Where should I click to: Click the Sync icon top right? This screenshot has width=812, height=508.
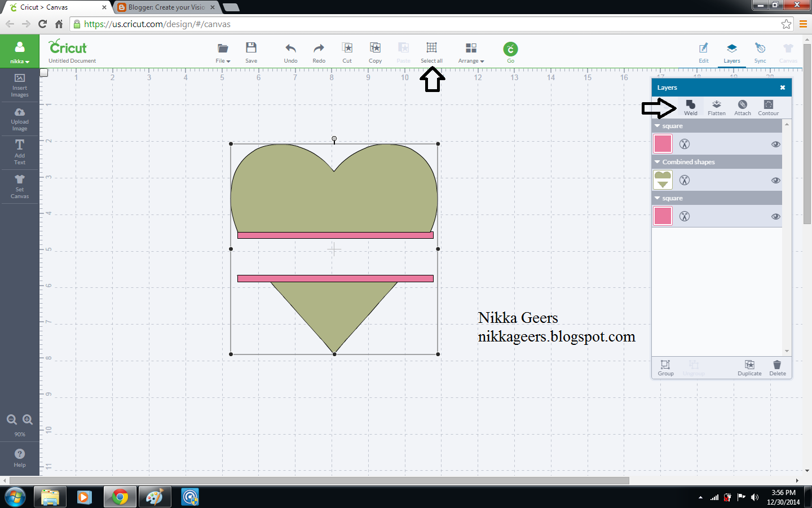pyautogui.click(x=760, y=52)
